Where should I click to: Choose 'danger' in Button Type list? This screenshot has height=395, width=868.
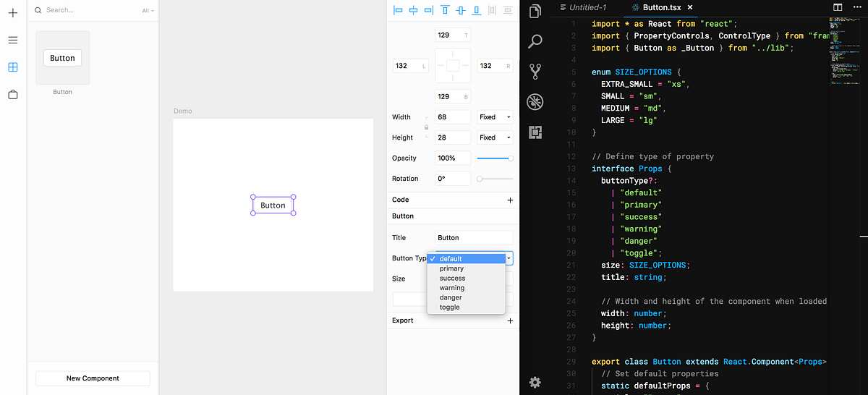tap(467, 297)
